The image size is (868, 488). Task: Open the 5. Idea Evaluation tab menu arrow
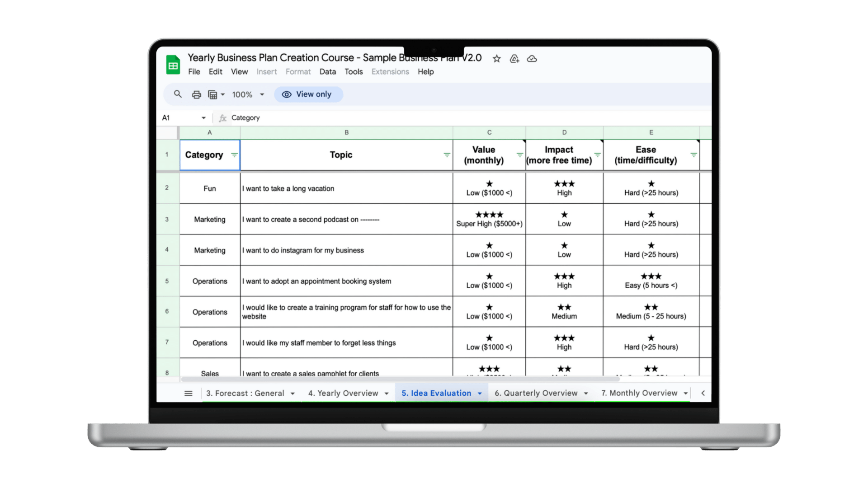480,394
